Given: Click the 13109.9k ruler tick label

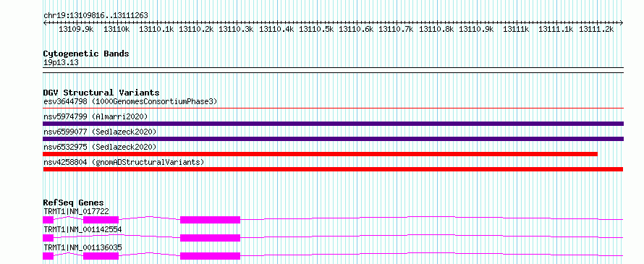Looking at the screenshot, I should (x=76, y=29).
